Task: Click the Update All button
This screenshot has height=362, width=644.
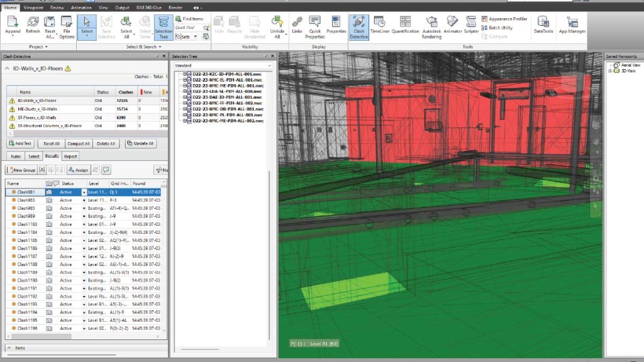Action: pyautogui.click(x=141, y=143)
